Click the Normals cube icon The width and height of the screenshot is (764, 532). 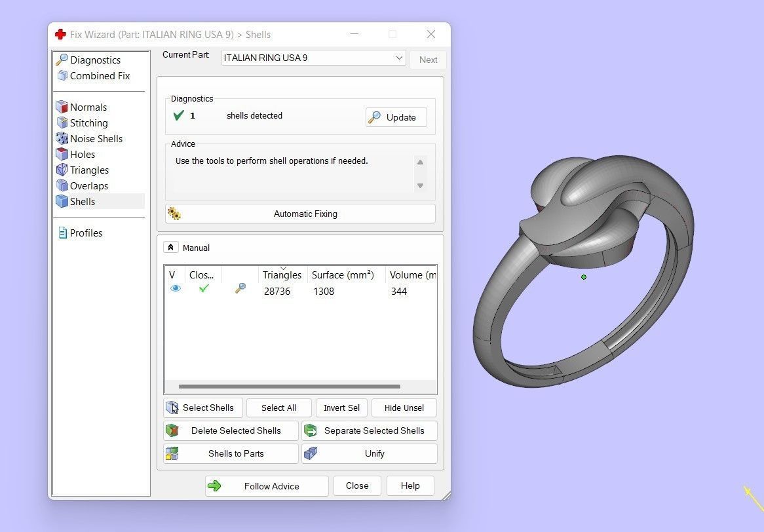(x=62, y=107)
